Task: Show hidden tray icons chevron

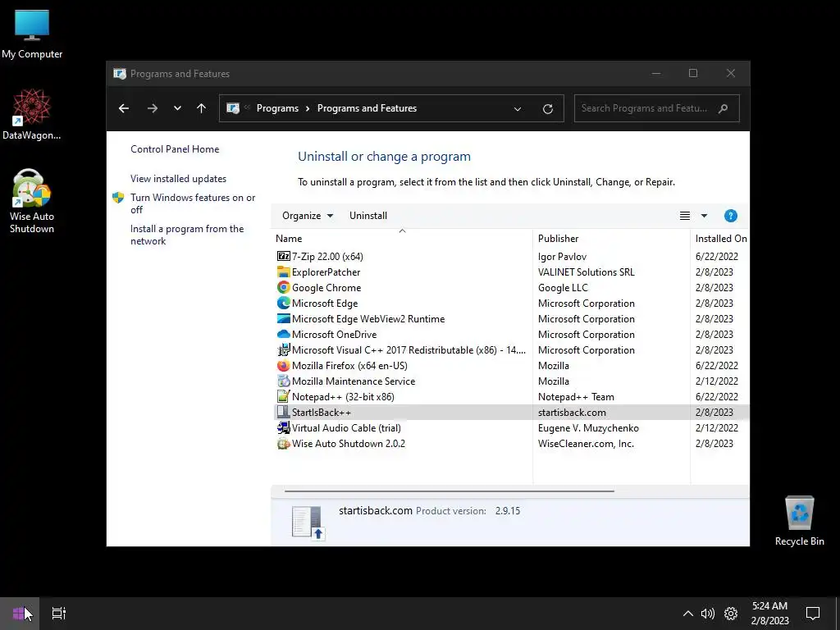Action: click(x=688, y=614)
